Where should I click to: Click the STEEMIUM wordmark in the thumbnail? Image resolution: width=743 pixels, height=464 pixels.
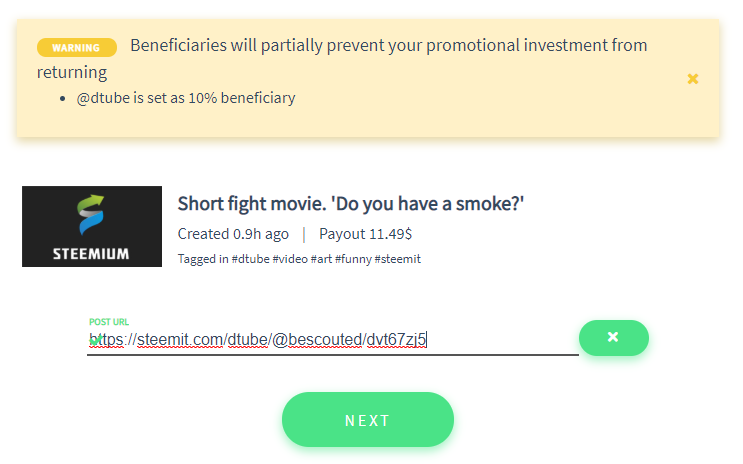coord(91,254)
